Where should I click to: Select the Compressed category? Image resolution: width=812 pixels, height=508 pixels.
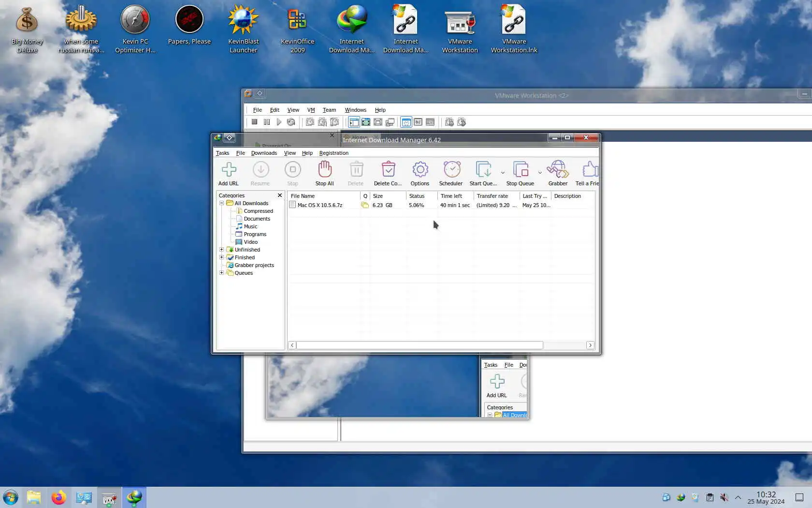point(258,211)
